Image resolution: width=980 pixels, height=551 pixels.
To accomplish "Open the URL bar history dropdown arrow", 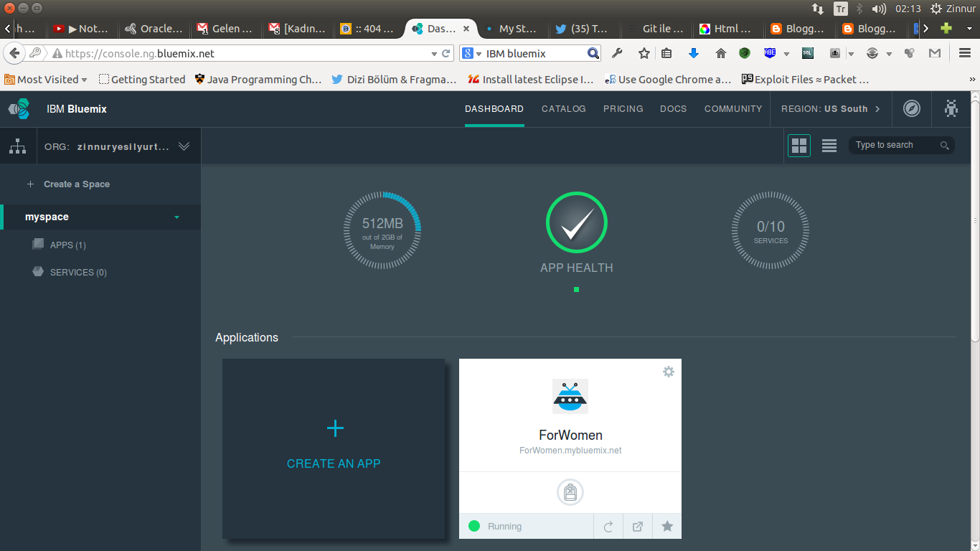I will [434, 54].
